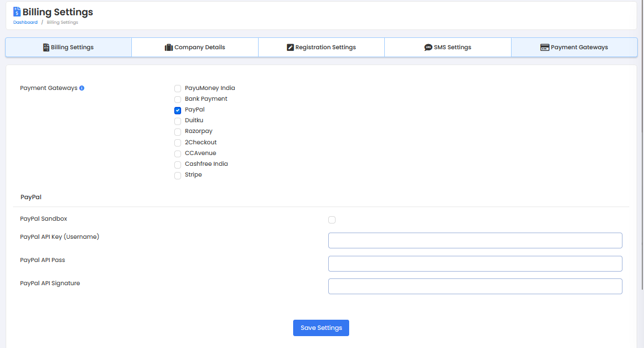Screen dimensions: 644x348
Task: Focus the PayPal API Key (Username) field
Action: click(x=475, y=240)
